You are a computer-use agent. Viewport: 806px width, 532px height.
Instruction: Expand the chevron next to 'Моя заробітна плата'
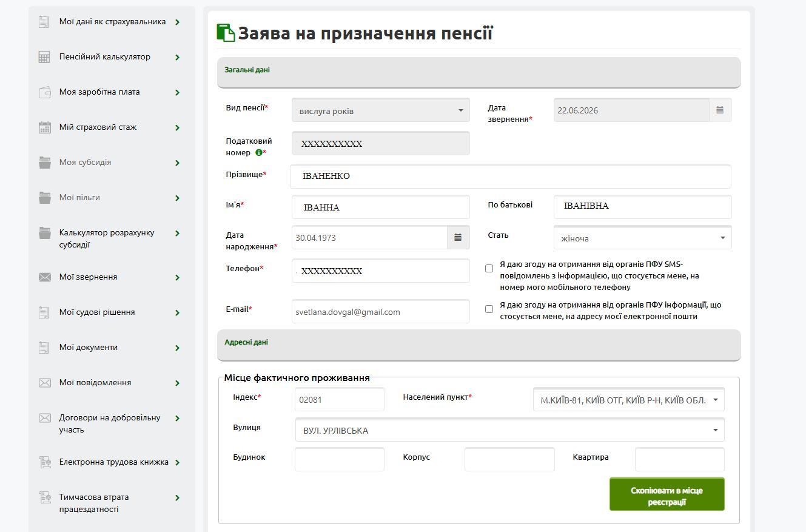click(178, 93)
